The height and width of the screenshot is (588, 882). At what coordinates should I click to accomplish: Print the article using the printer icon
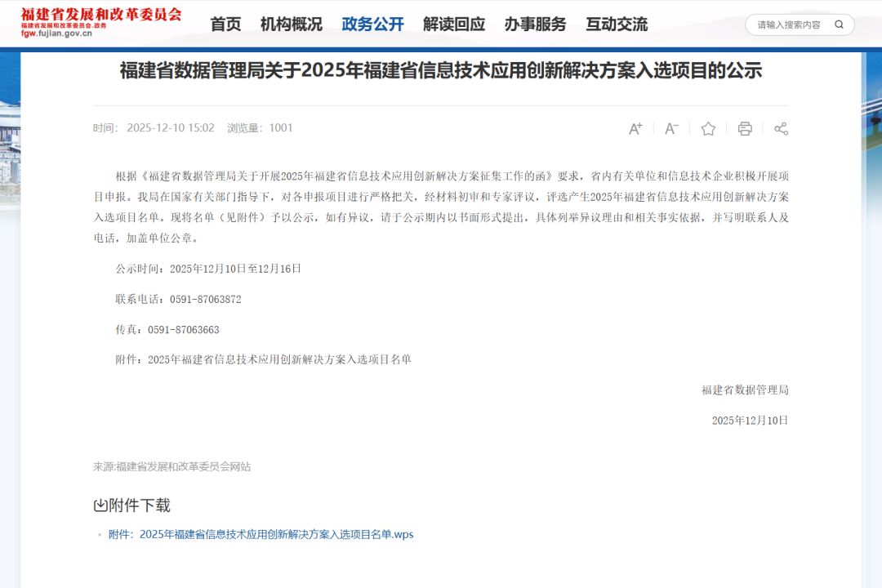pos(745,128)
